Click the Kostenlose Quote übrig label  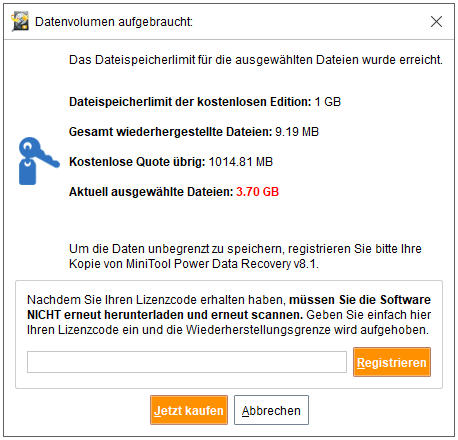coord(137,162)
